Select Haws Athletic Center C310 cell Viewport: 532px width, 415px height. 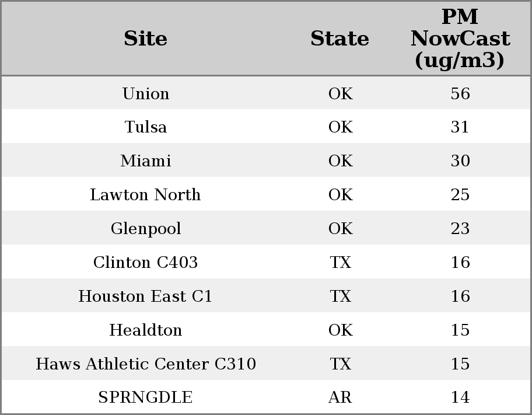click(x=146, y=364)
